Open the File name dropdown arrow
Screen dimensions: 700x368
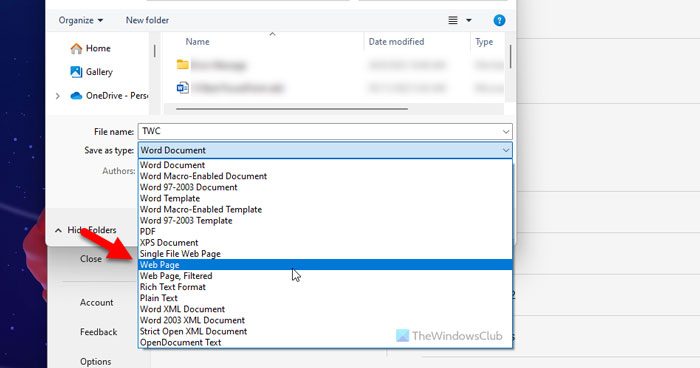pyautogui.click(x=506, y=132)
